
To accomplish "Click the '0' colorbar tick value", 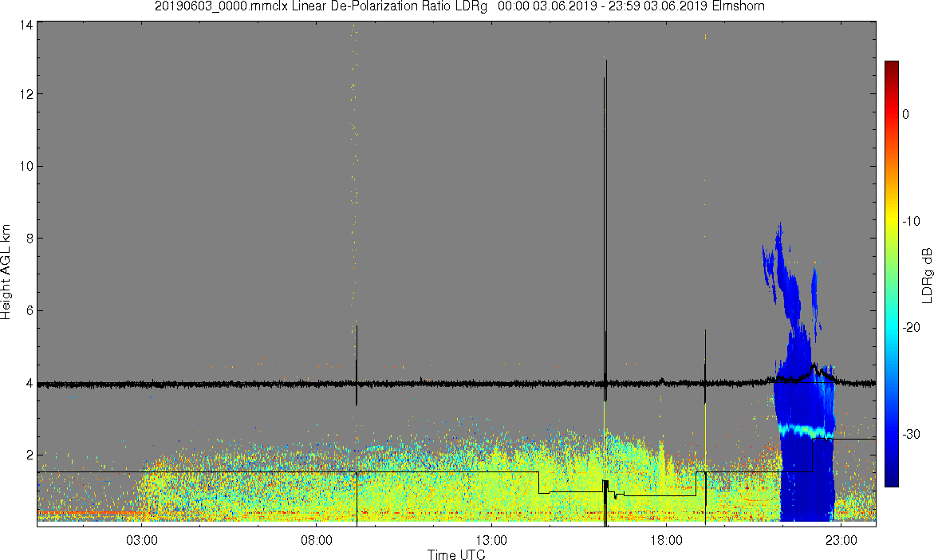I will click(906, 114).
